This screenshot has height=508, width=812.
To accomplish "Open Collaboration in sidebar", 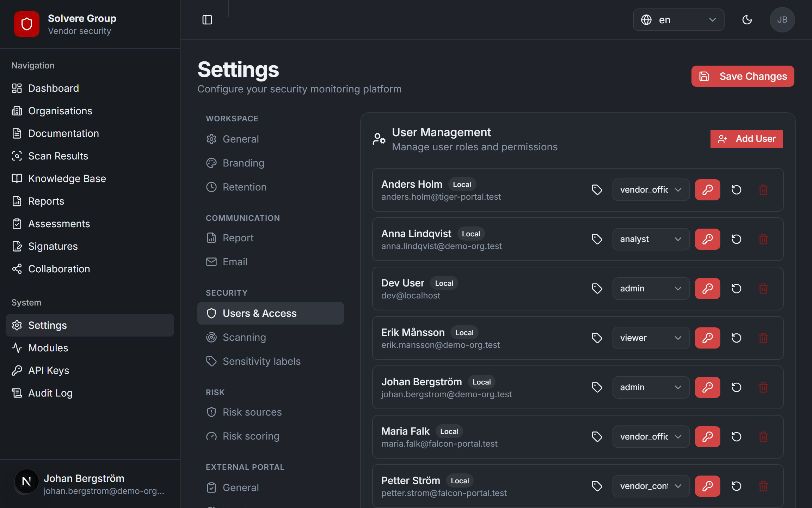I will (90, 269).
